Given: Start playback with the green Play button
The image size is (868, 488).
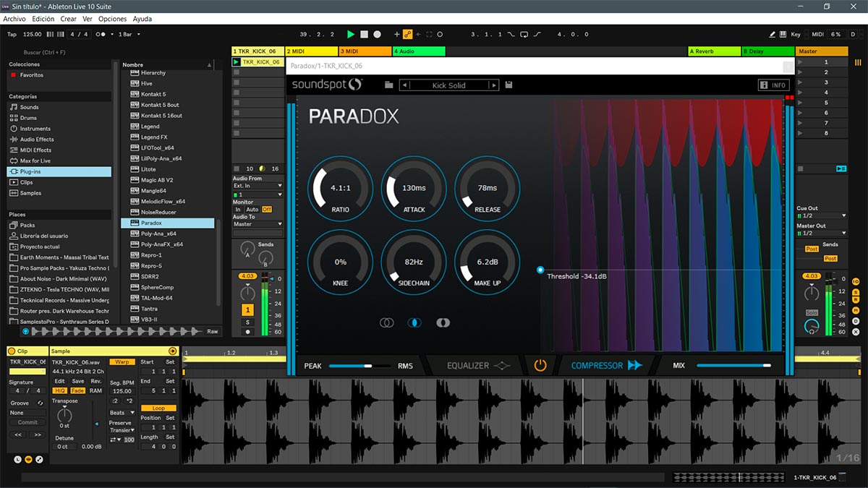Looking at the screenshot, I should (x=351, y=34).
